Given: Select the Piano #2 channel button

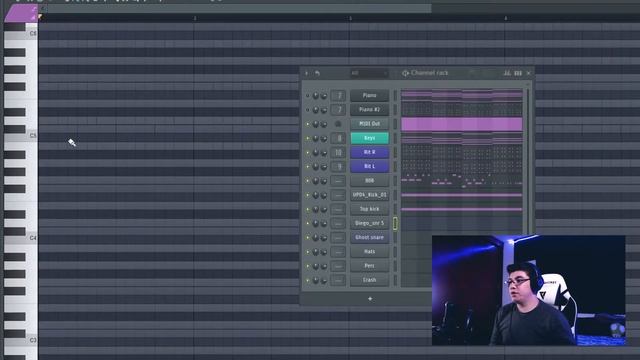Looking at the screenshot, I should [x=369, y=109].
